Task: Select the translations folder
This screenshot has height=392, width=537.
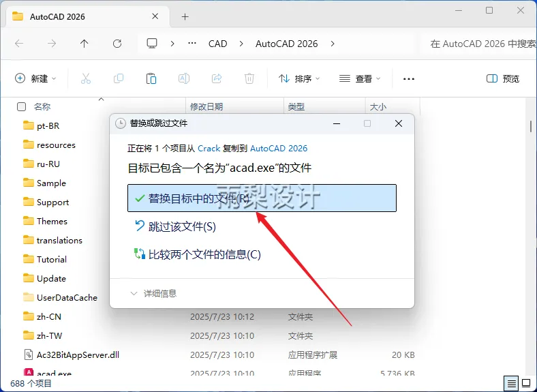Action: click(x=52, y=240)
